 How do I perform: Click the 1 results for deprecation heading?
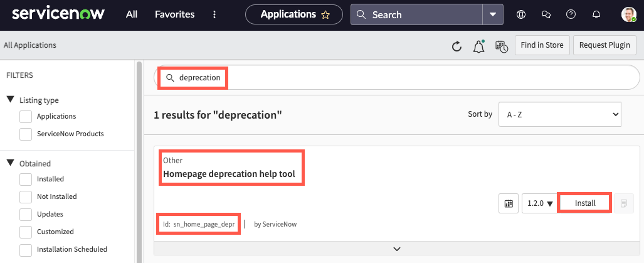click(x=218, y=115)
